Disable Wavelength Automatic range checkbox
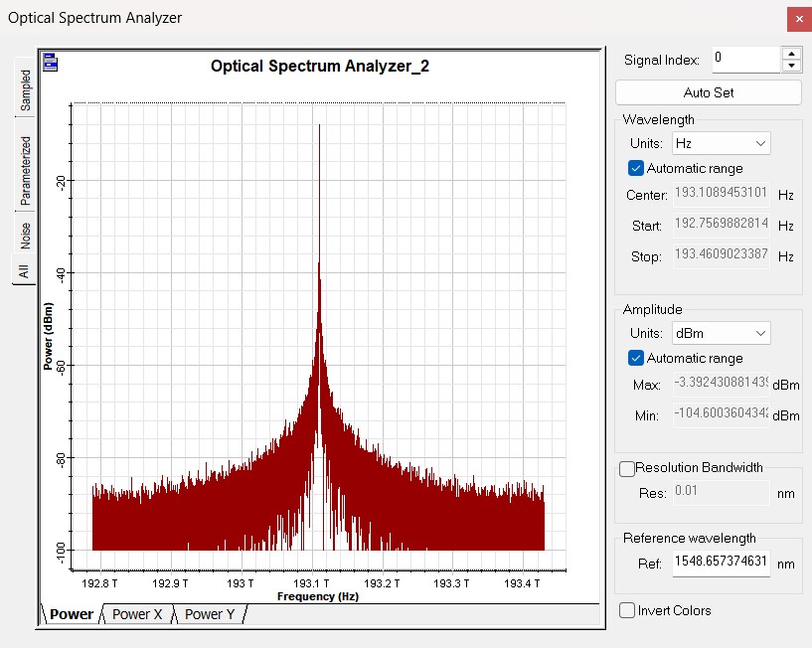812x648 pixels. (x=637, y=169)
